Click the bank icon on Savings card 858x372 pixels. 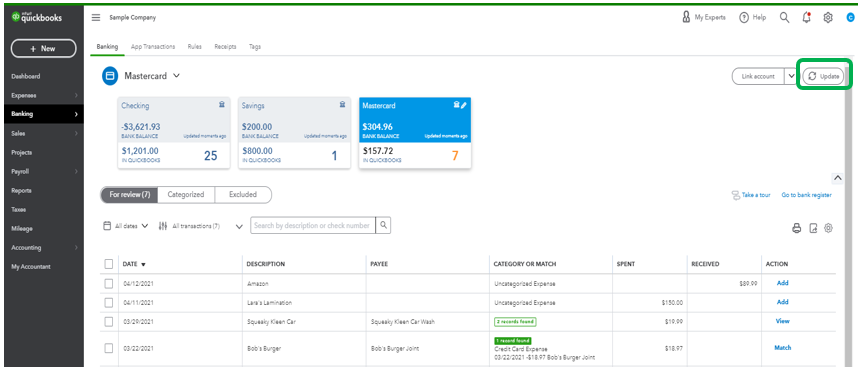coord(342,105)
